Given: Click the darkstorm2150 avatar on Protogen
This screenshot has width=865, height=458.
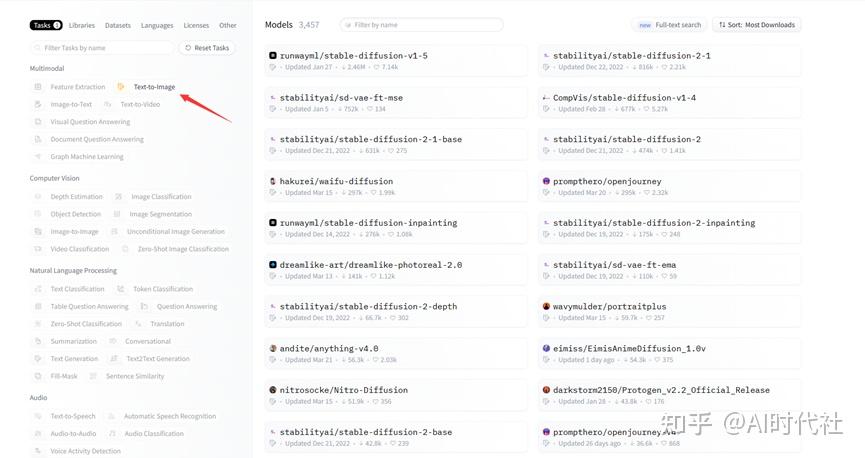Looking at the screenshot, I should point(546,390).
